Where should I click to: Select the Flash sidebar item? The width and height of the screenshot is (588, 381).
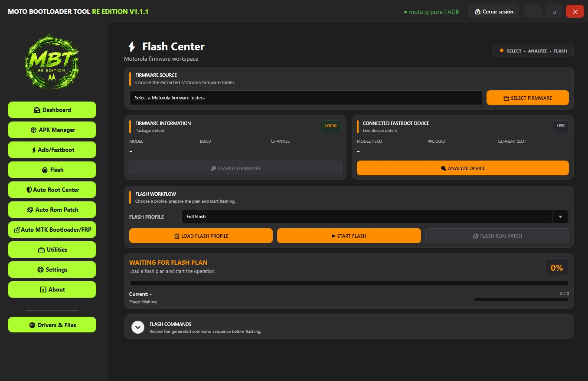click(x=52, y=170)
